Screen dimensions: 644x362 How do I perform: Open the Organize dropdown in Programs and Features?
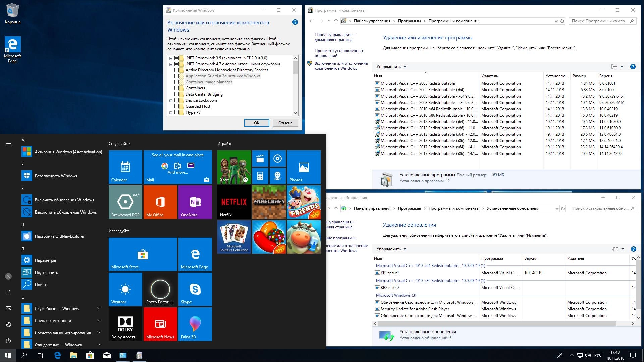point(391,67)
